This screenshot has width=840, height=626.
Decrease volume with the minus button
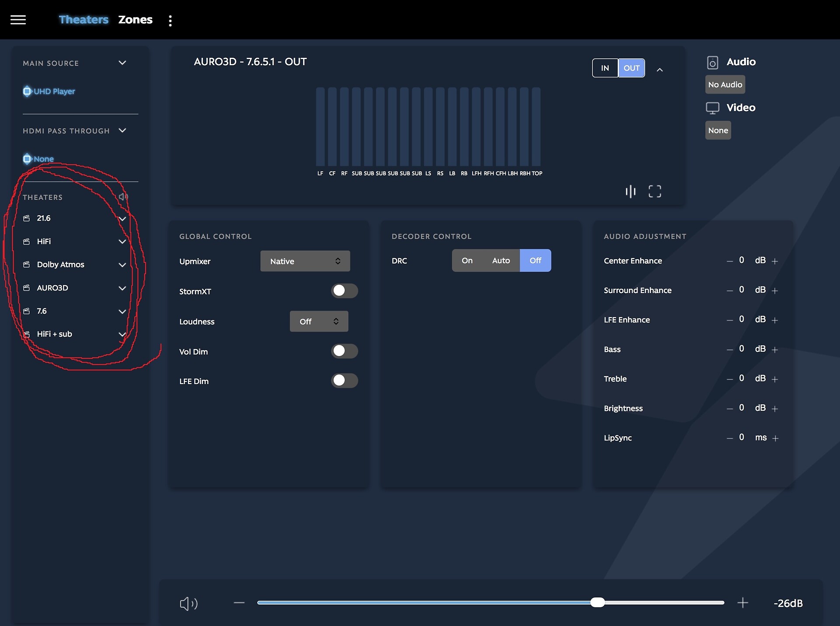click(239, 603)
